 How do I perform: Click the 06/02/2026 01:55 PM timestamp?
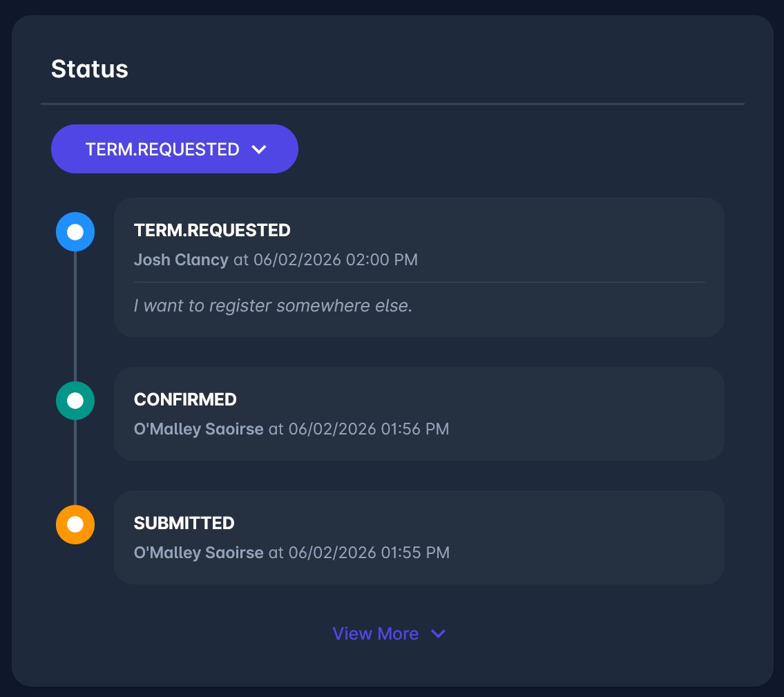369,553
